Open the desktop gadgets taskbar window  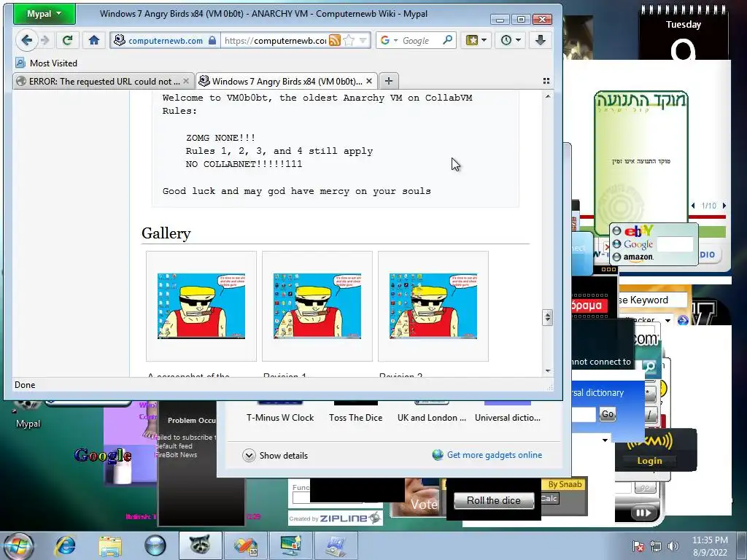coord(290,545)
